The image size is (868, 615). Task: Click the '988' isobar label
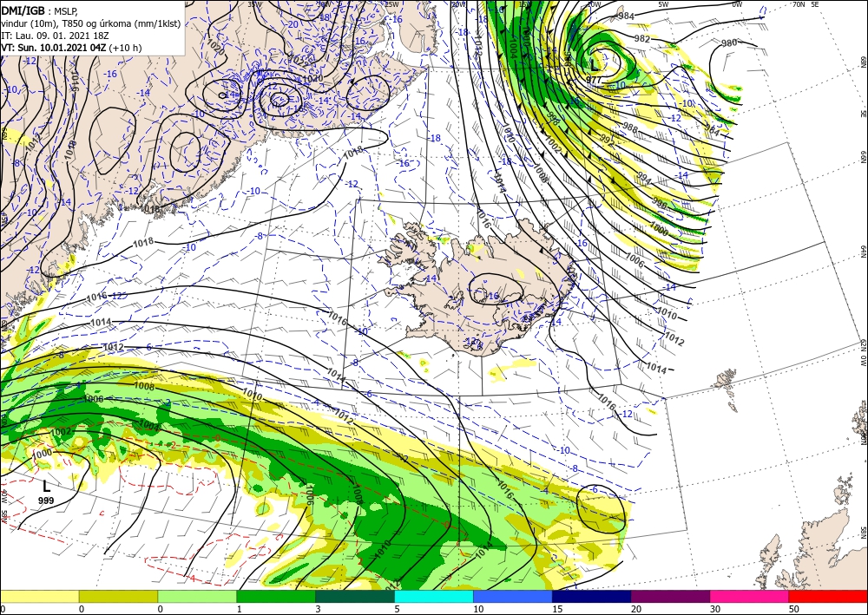[630, 128]
